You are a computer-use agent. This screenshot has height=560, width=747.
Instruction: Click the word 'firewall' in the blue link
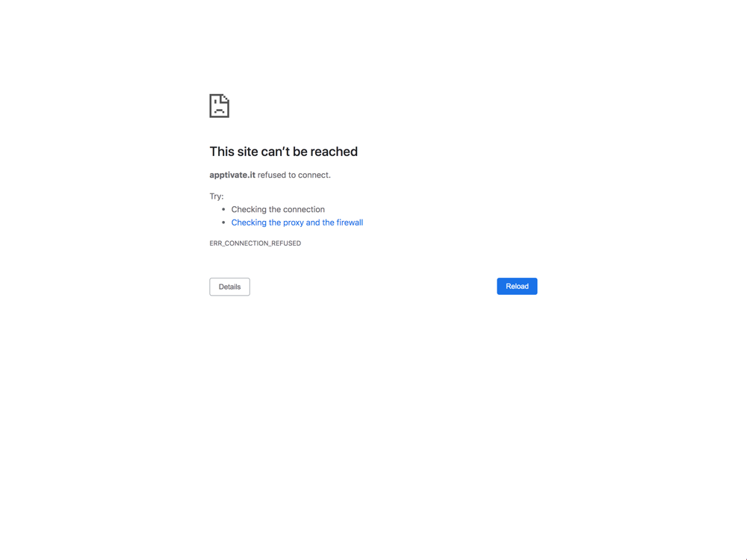click(350, 223)
